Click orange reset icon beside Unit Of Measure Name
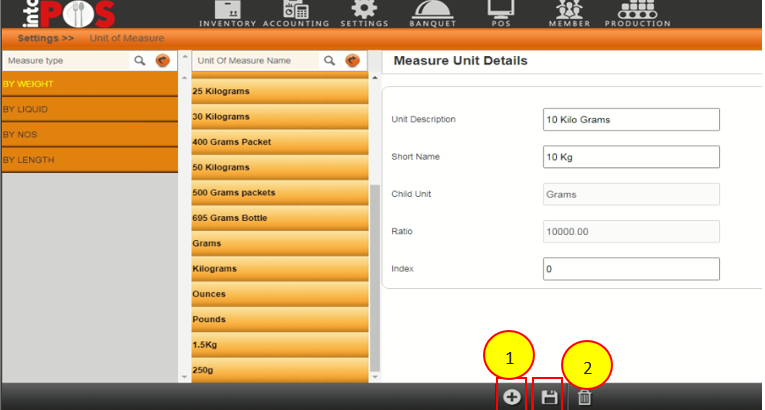Image resolution: width=765 pixels, height=410 pixels. (x=352, y=61)
